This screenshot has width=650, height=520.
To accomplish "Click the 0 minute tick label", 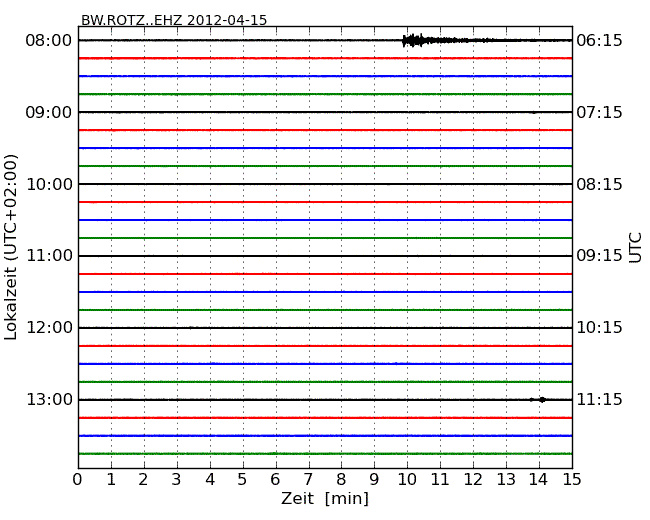I will click(78, 480).
